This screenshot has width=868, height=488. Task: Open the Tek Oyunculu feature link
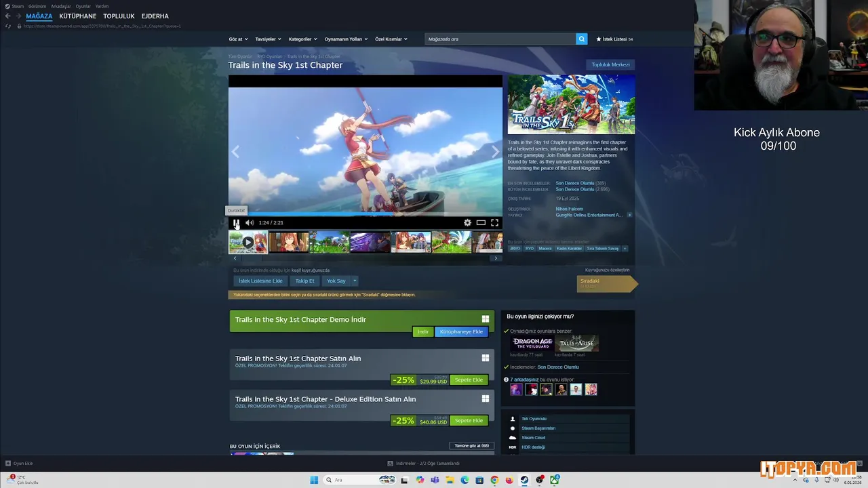(534, 419)
